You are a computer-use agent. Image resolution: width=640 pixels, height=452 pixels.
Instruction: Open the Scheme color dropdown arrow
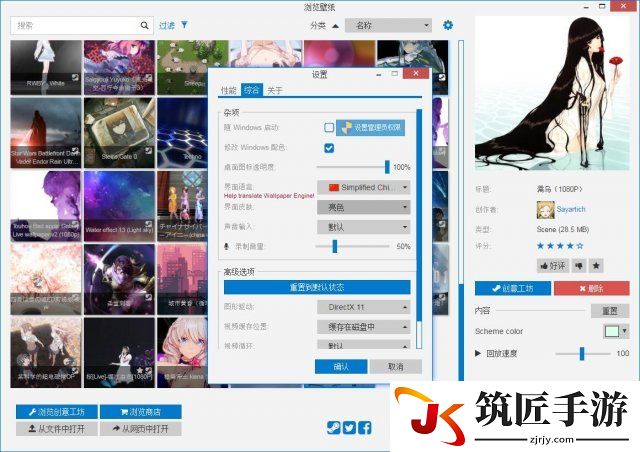pyautogui.click(x=624, y=331)
